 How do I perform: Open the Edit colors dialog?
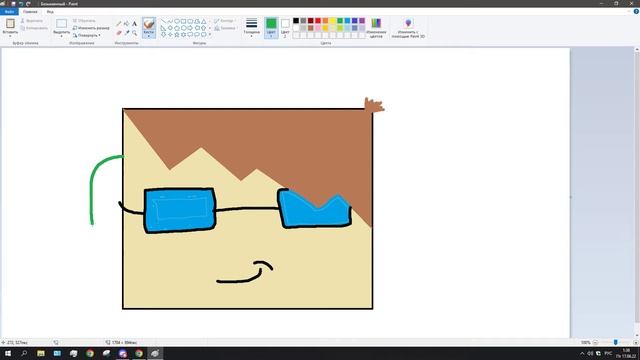click(376, 28)
